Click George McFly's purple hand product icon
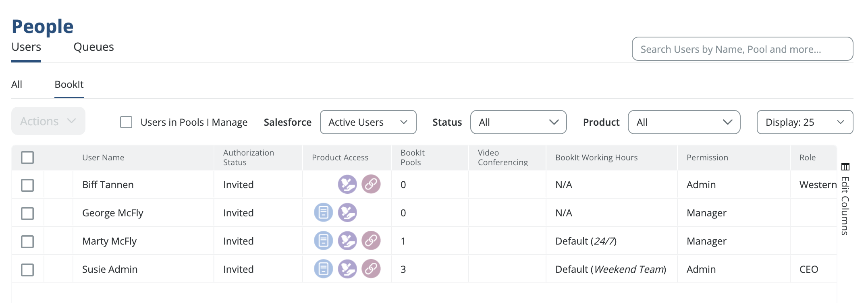The image size is (868, 303). [x=347, y=213]
